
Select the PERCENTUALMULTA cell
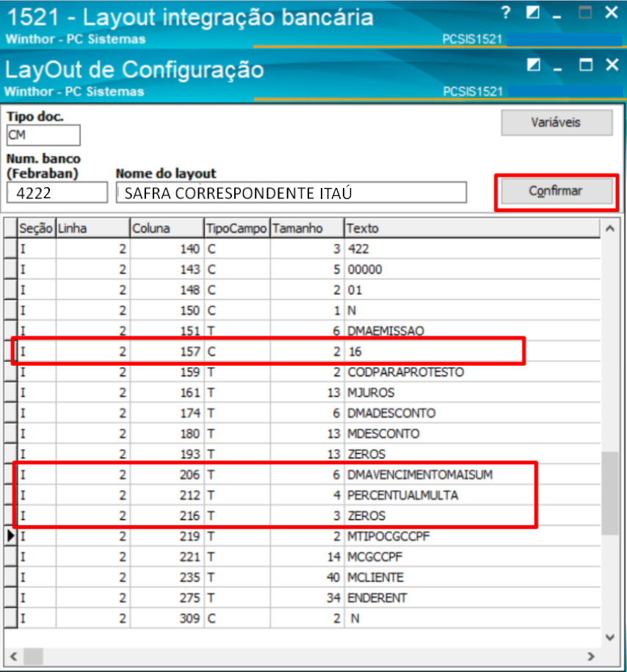pos(472,496)
